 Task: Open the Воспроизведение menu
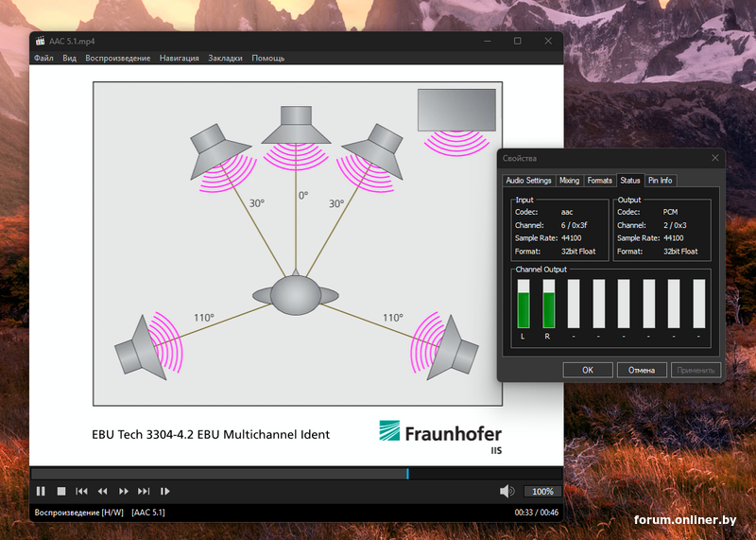(118, 58)
